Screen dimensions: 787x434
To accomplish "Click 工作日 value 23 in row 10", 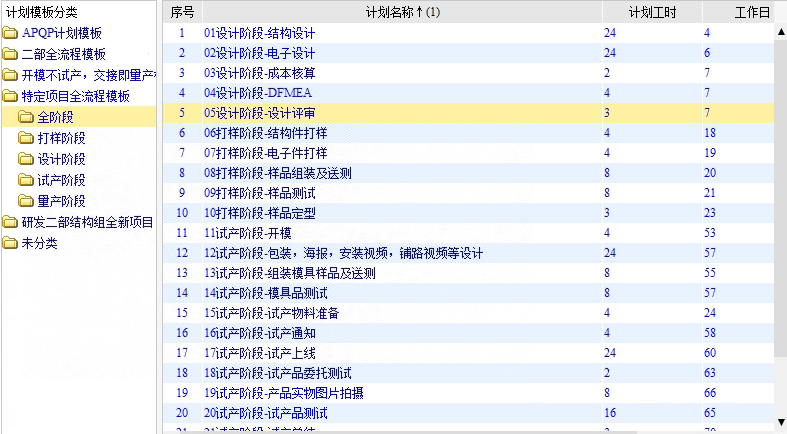I will tap(710, 213).
